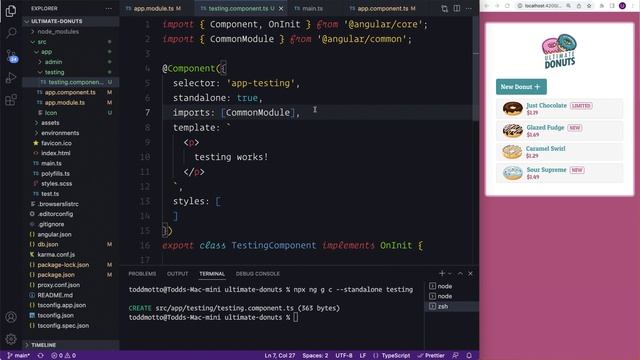Viewport: 640px width, 360px height.
Task: Open the Search view in activity bar
Action: (11, 33)
